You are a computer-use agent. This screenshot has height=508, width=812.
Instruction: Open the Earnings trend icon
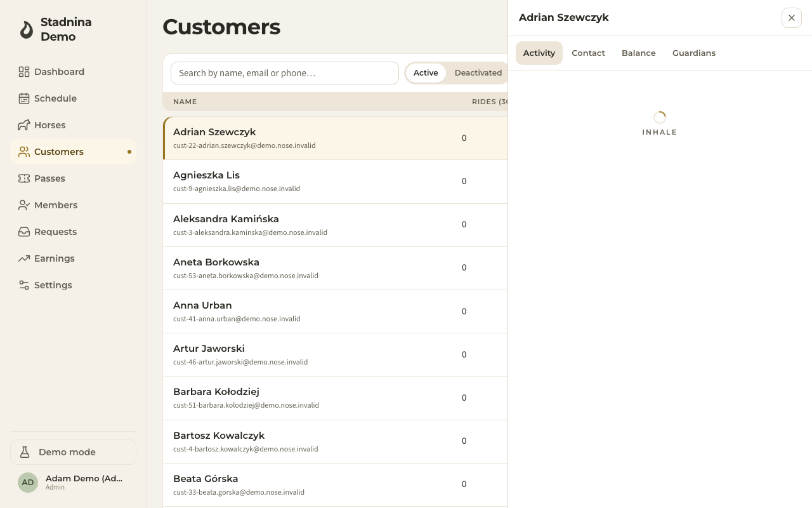pos(24,258)
